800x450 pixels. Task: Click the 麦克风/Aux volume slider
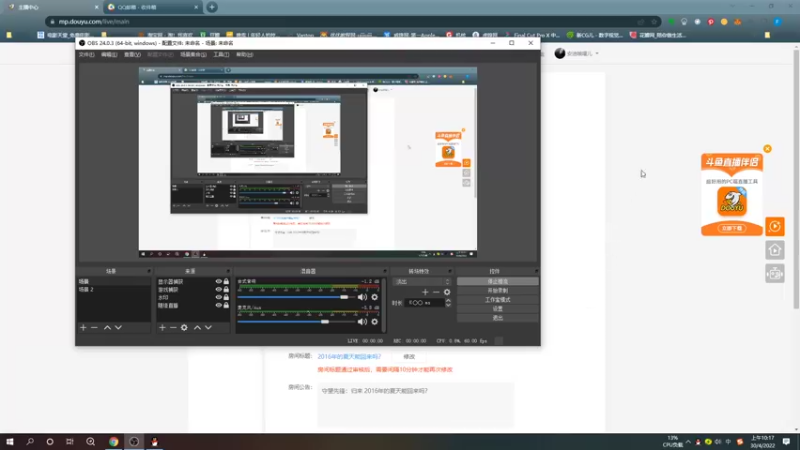(x=296, y=322)
